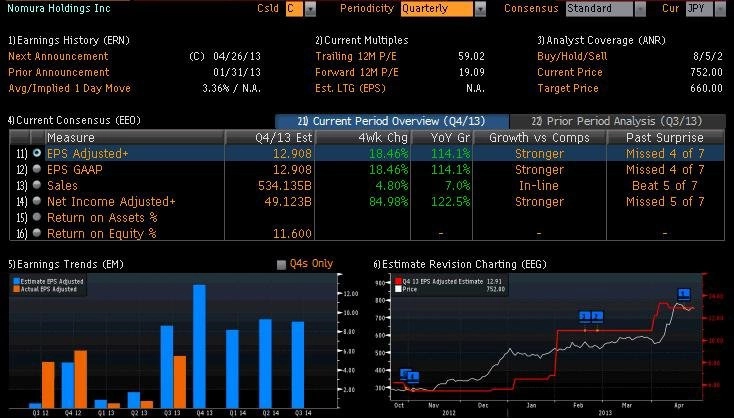Click Buy/Hold/Sell value 8/5/2
Viewport: 734px width, 418px height.
point(708,56)
